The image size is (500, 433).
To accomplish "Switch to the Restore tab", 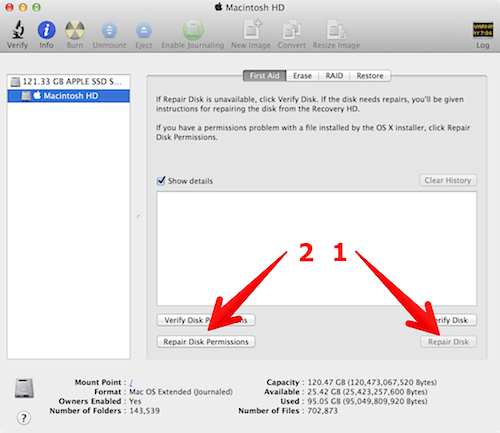I will click(x=370, y=76).
